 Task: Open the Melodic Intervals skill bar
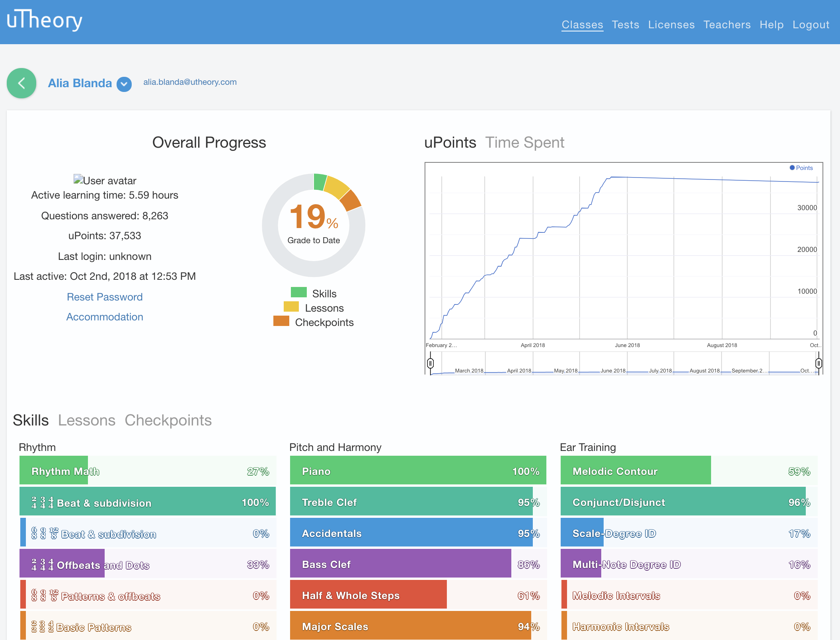[x=689, y=595]
